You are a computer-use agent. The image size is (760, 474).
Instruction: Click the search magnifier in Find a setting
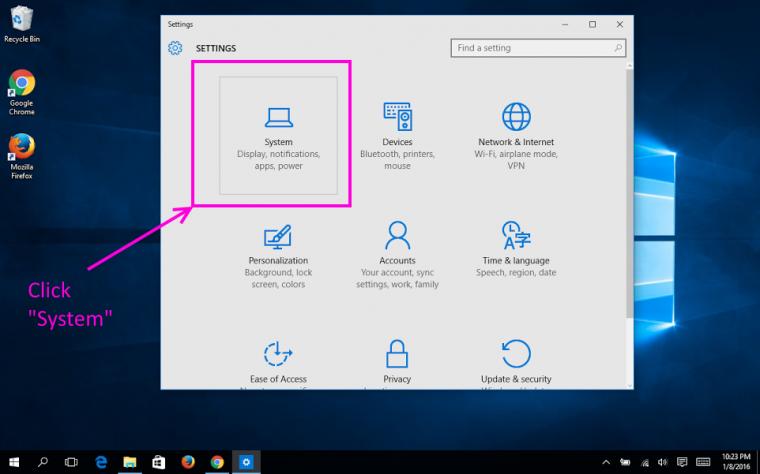tap(618, 48)
